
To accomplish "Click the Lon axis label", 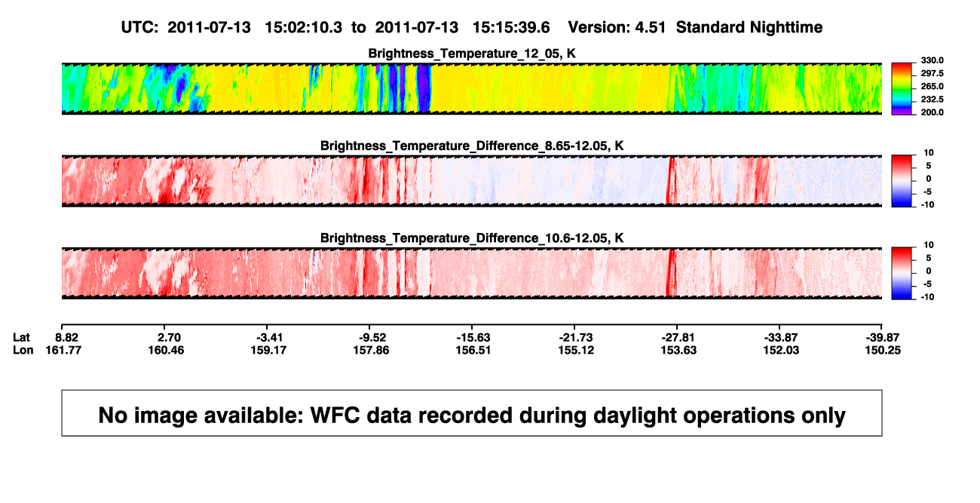I will coord(23,350).
